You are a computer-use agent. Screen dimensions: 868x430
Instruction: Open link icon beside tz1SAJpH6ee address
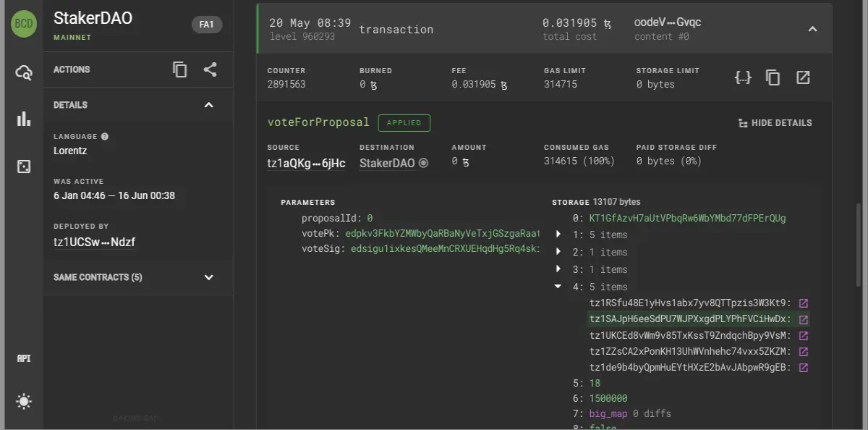[803, 319]
